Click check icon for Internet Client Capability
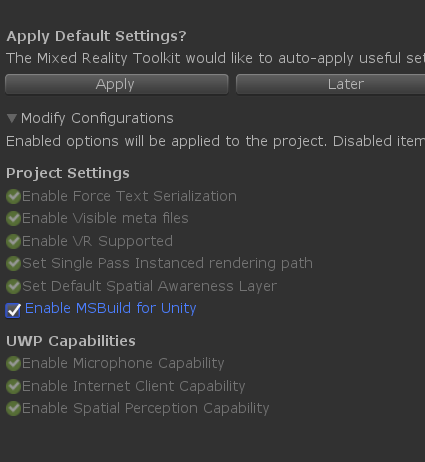This screenshot has height=462, width=425. (14, 386)
